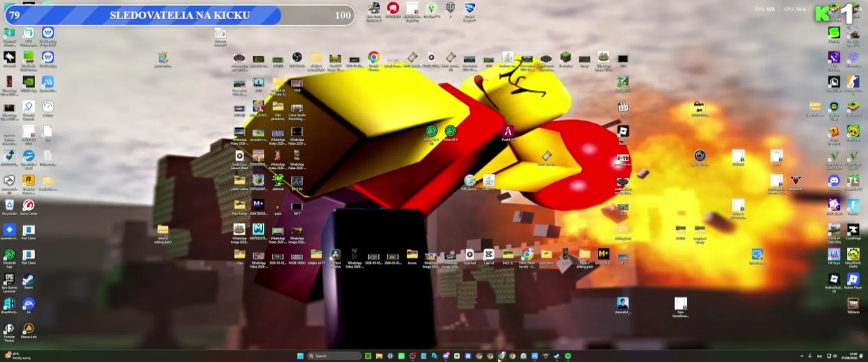
Task: Switch to WhatsApp on the taskbar
Action: (401, 356)
